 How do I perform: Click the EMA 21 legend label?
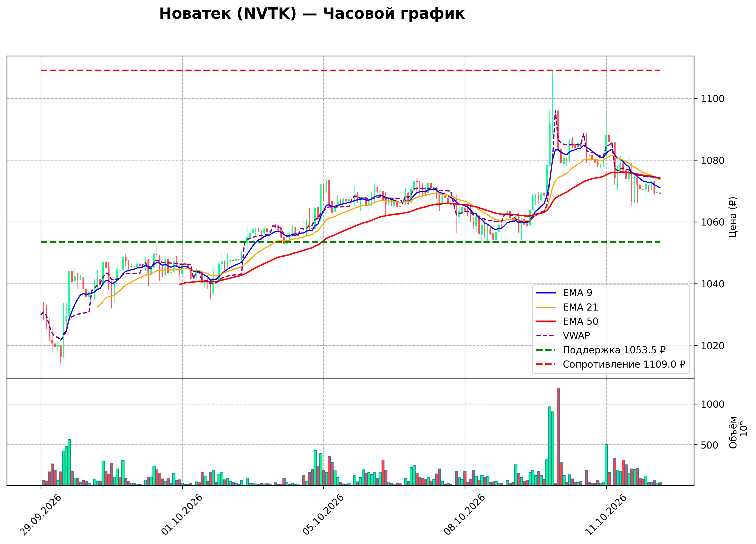click(580, 307)
